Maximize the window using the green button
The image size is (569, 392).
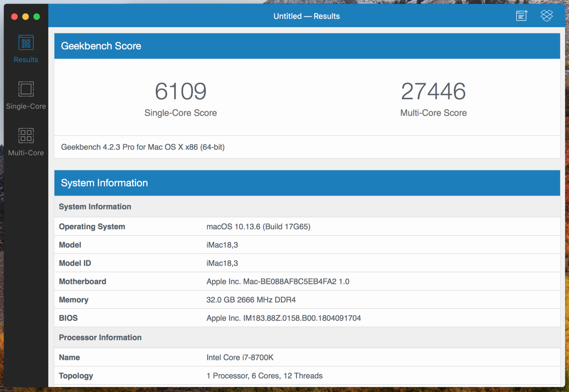(x=37, y=17)
